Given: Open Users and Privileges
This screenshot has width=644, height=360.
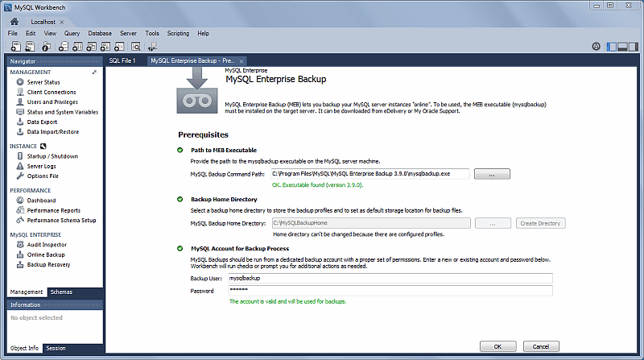Looking at the screenshot, I should pyautogui.click(x=52, y=102).
